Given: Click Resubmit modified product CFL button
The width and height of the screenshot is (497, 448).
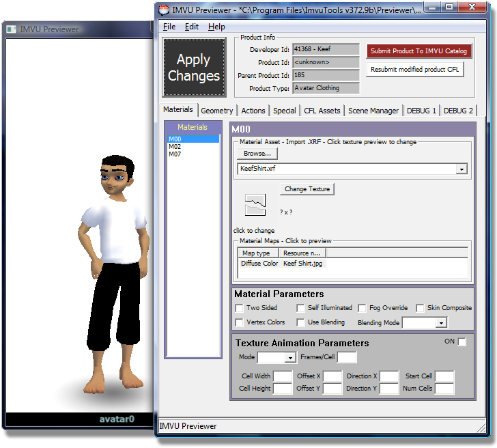Looking at the screenshot, I should pyautogui.click(x=414, y=70).
